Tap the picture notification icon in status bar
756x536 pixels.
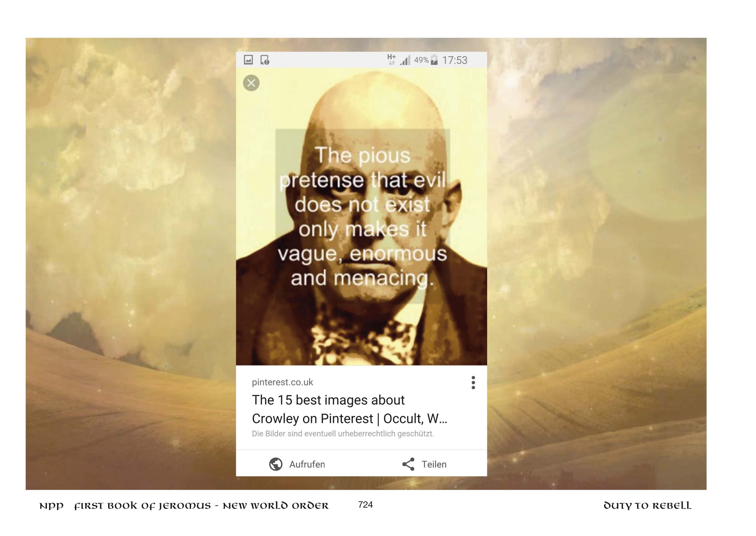248,60
